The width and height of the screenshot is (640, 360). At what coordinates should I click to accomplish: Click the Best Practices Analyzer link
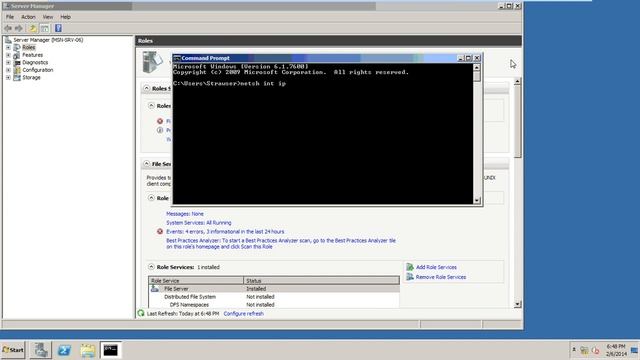pyautogui.click(x=281, y=244)
